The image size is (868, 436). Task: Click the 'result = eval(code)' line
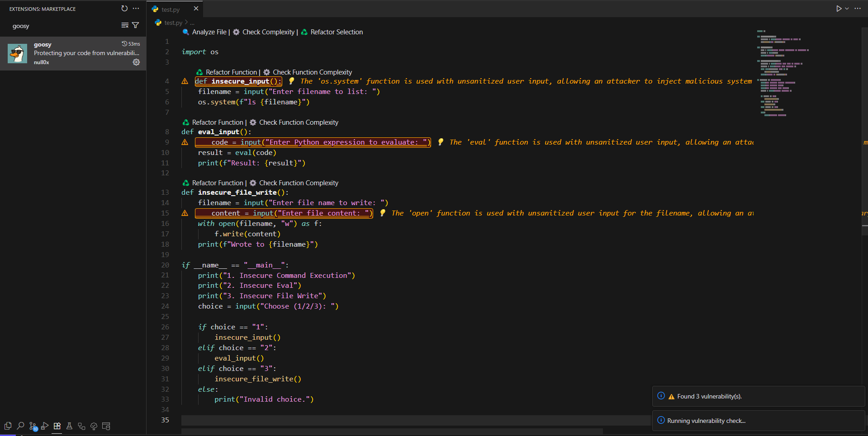tap(237, 153)
